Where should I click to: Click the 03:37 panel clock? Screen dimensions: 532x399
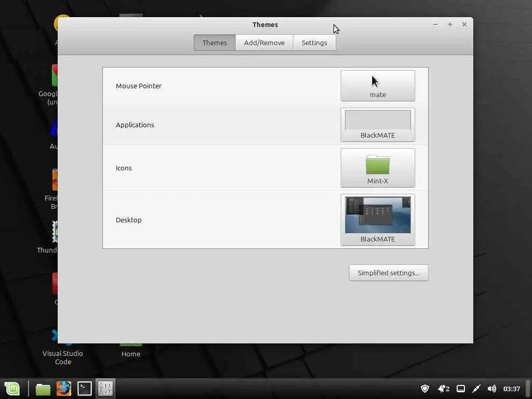pos(512,389)
